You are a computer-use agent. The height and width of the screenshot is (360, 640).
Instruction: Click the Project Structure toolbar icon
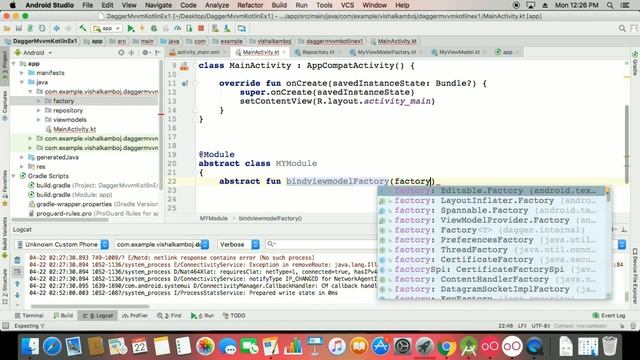point(242,29)
